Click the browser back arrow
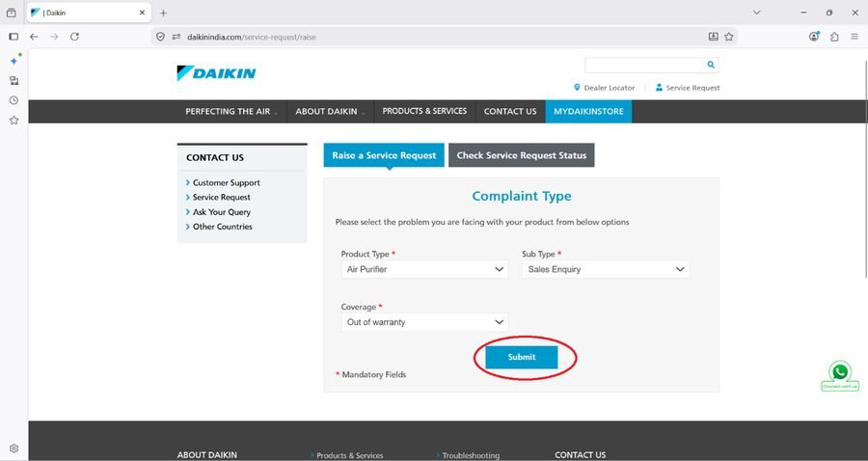 [34, 37]
